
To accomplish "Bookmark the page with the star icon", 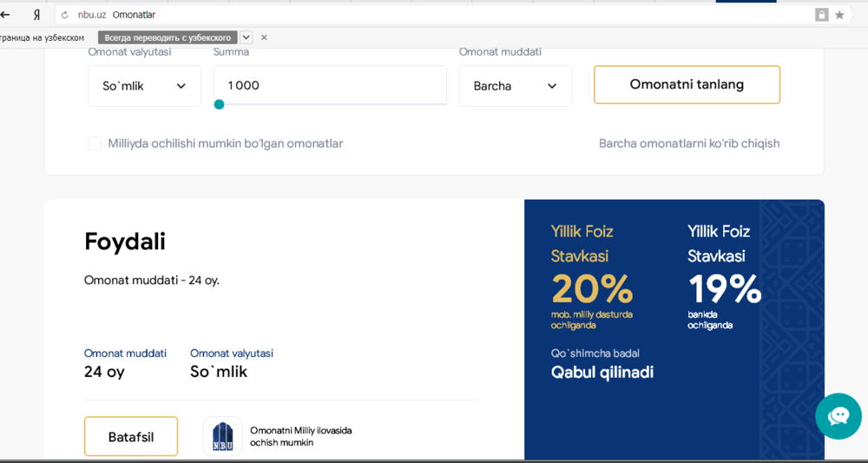I will click(x=839, y=15).
